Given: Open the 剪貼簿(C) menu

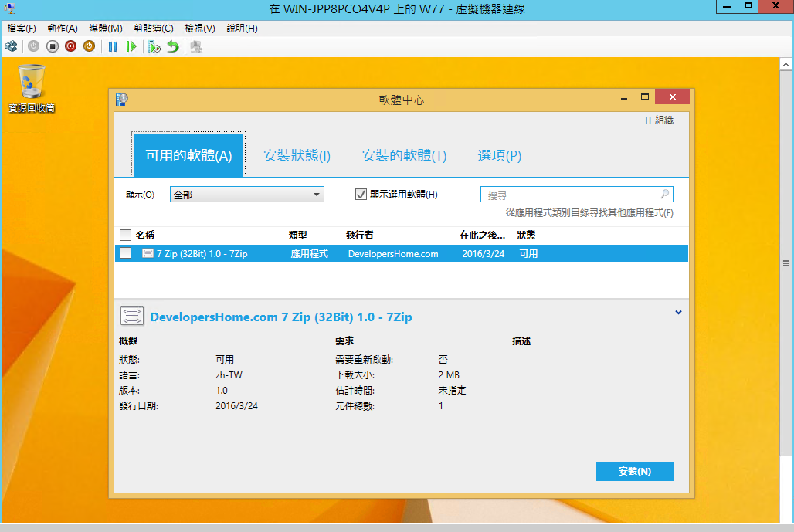Looking at the screenshot, I should click(154, 29).
